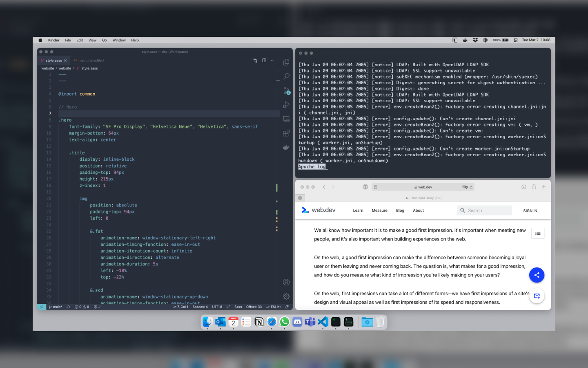Click 1Password extension icon in Safari
Image resolution: width=588 pixels, height=368 pixels.
pos(365,187)
